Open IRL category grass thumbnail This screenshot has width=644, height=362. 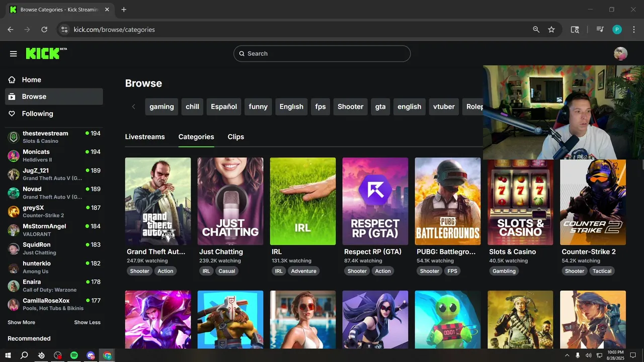tap(303, 201)
